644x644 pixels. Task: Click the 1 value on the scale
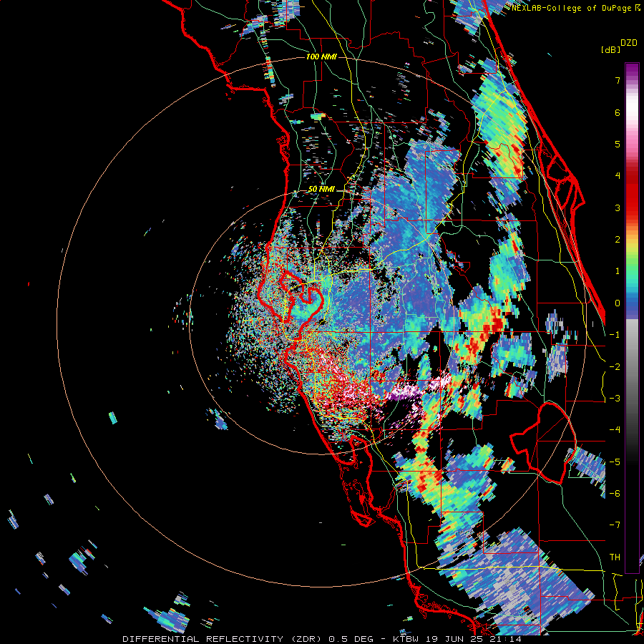tap(618, 271)
